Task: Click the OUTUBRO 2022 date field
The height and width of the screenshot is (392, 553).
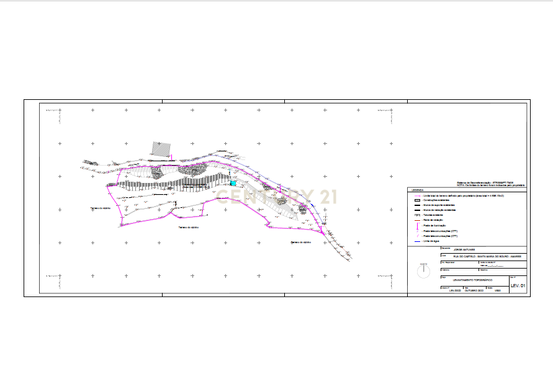Action: [x=474, y=291]
